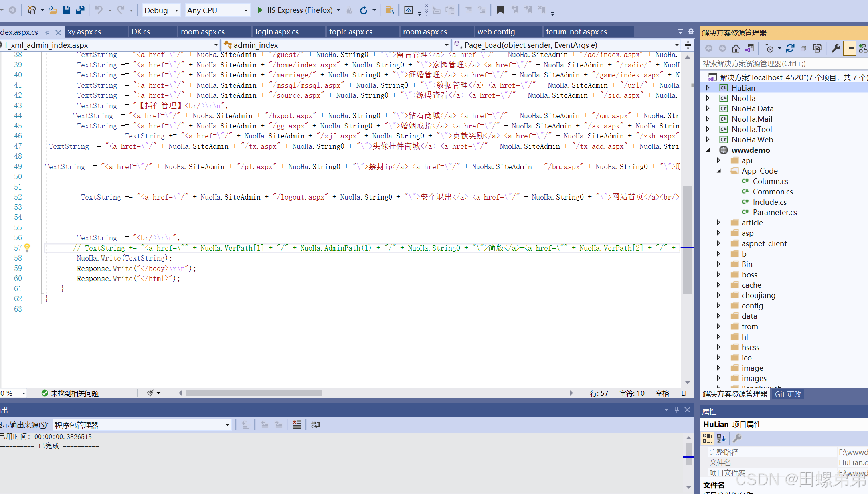Toggle categorized view in Properties panel
This screenshot has height=494, width=868.
[x=708, y=438]
